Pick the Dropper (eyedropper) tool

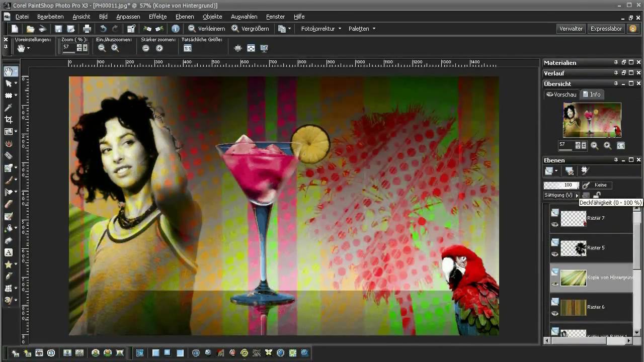click(9, 108)
